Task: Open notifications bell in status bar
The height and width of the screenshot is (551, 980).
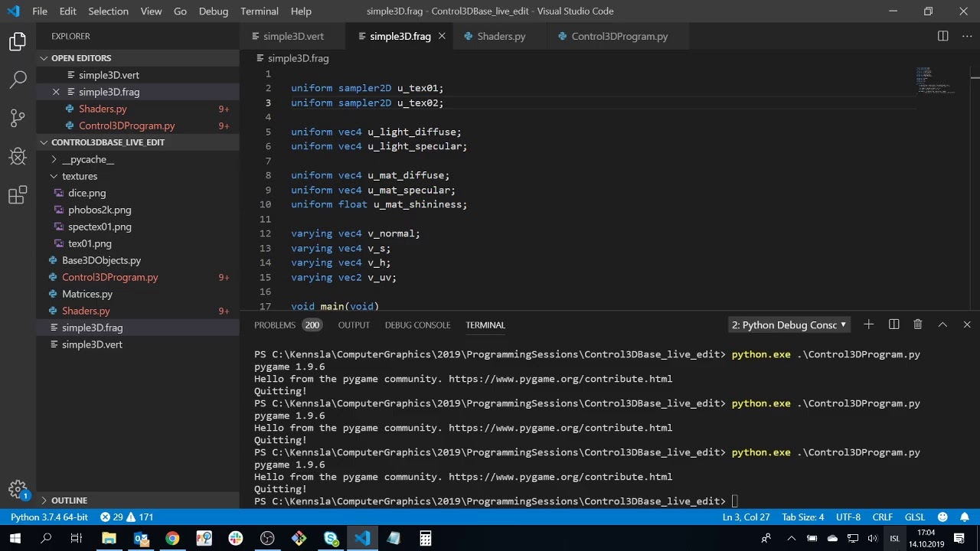Action: 965,517
